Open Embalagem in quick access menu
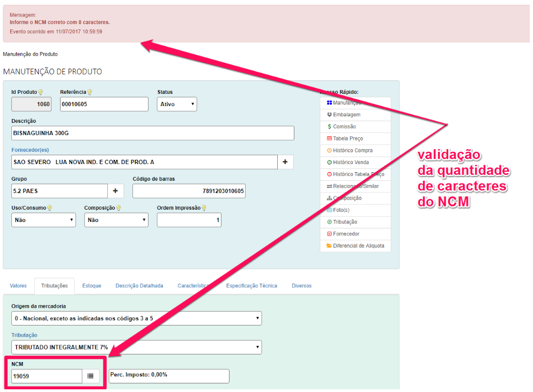Image resolution: width=533 pixels, height=392 pixels. tap(346, 115)
